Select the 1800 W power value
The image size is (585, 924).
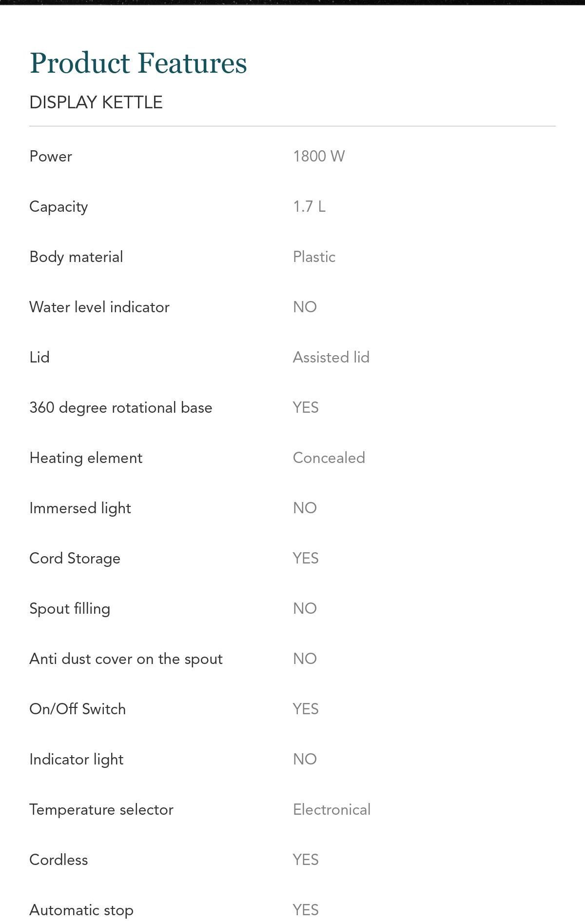319,156
